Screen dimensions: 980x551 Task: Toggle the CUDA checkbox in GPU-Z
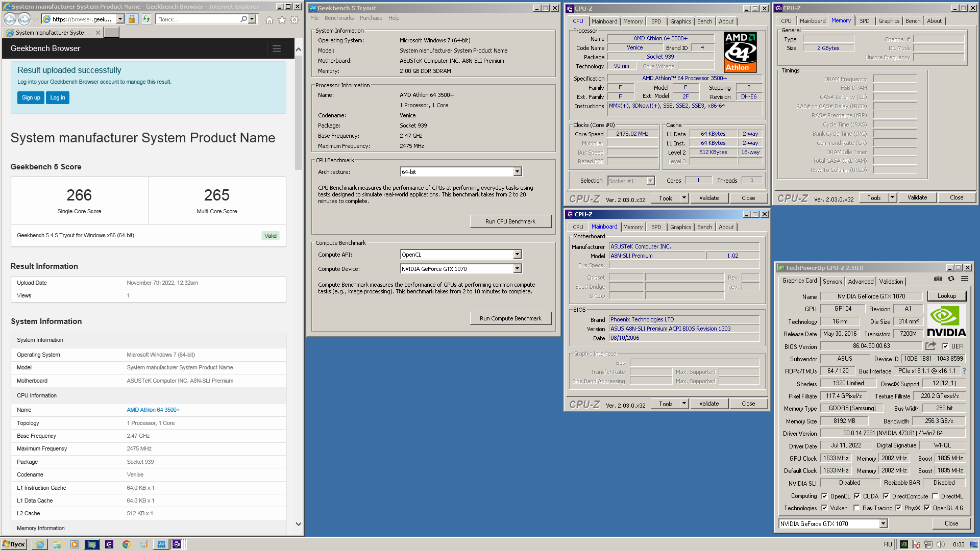857,496
